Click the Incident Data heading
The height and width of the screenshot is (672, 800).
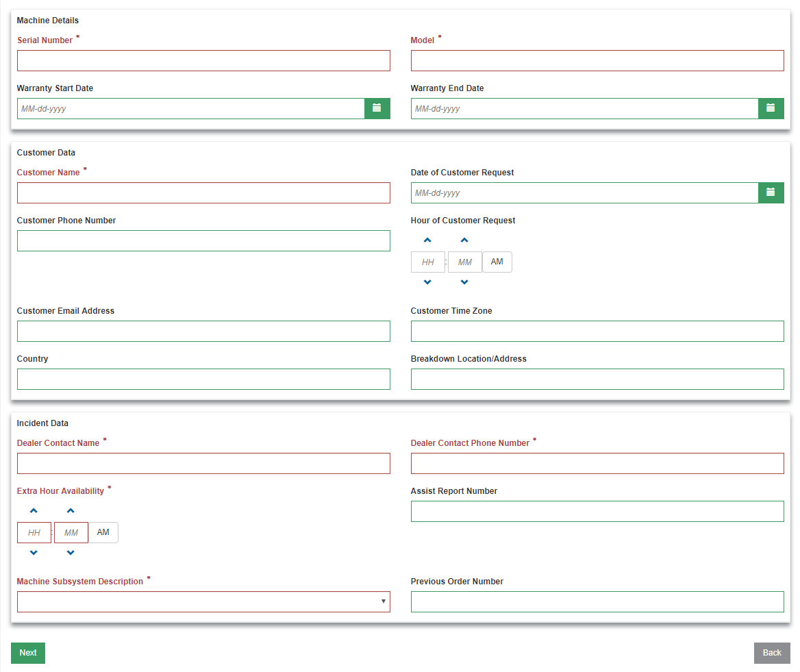point(42,423)
